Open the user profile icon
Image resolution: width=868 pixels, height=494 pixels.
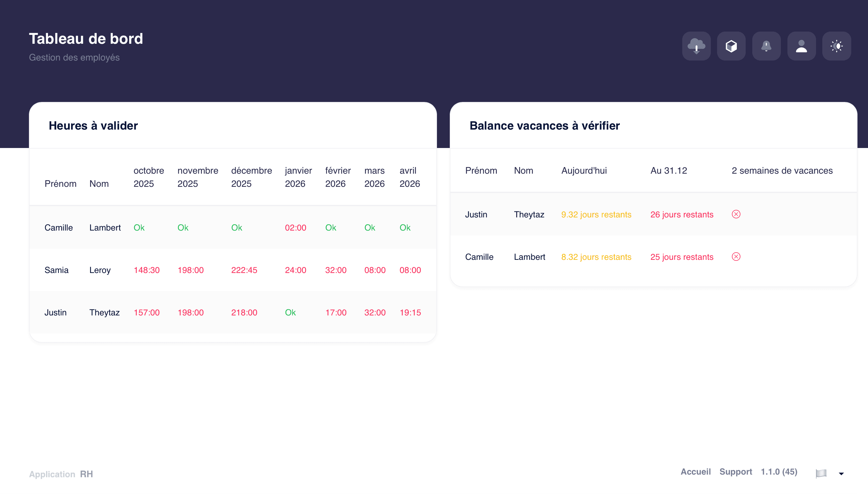tap(802, 46)
